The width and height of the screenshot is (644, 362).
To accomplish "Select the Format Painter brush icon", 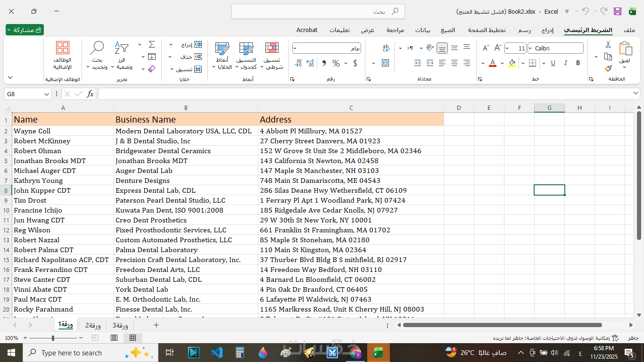I will [608, 68].
